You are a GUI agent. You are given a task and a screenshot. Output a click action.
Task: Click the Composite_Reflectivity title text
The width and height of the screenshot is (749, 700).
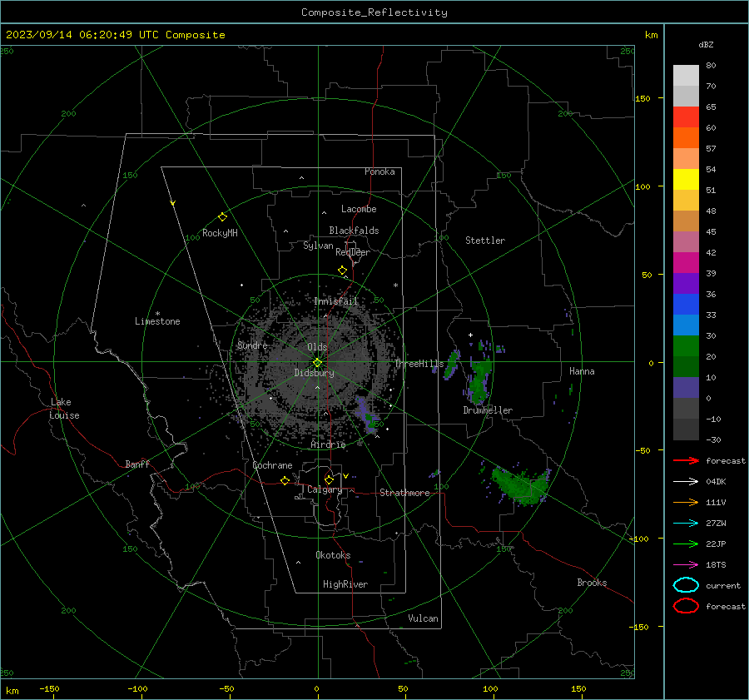(374, 12)
